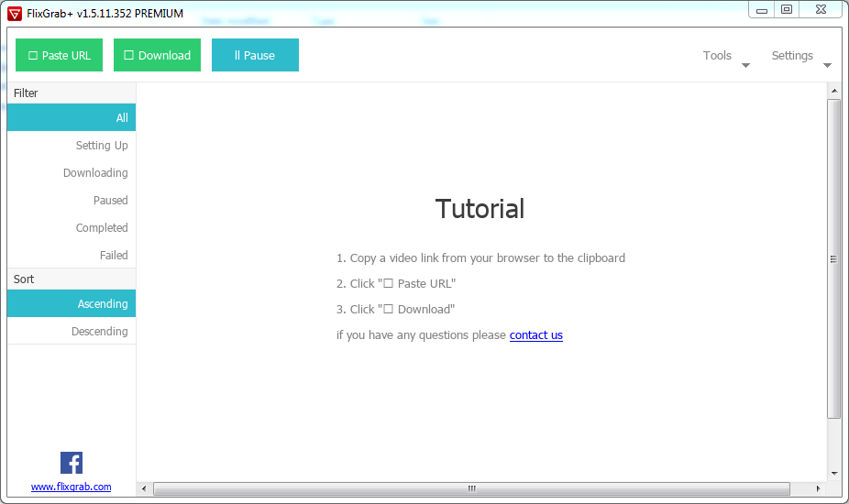Open the Facebook icon link

click(x=72, y=463)
